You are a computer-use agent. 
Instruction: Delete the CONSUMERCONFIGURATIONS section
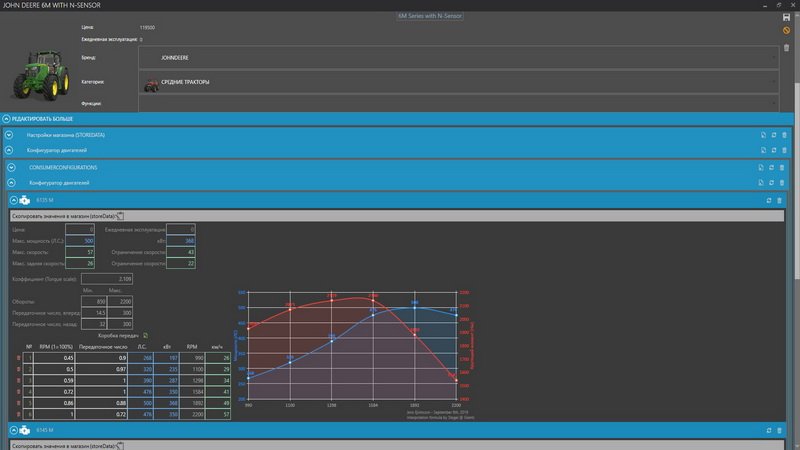coord(782,167)
